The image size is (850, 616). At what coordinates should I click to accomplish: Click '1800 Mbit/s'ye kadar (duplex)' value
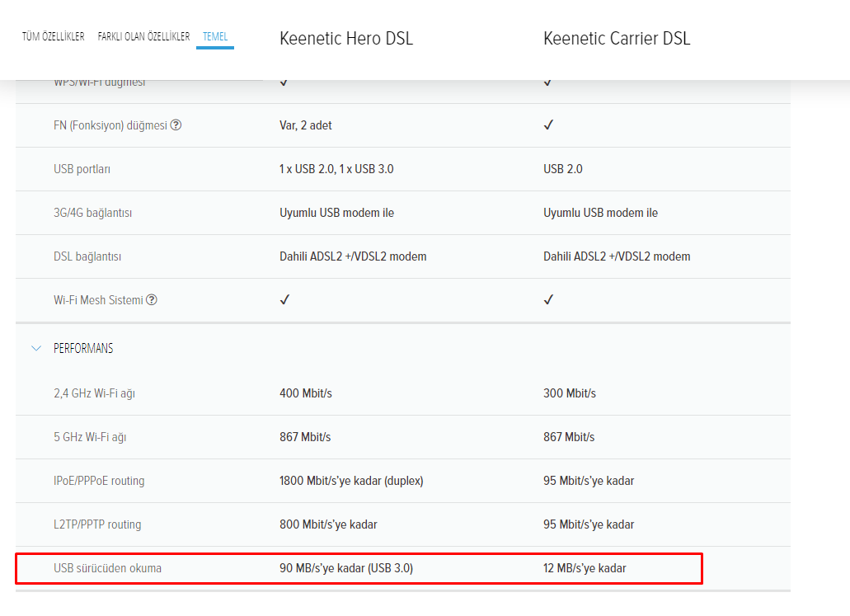(351, 481)
